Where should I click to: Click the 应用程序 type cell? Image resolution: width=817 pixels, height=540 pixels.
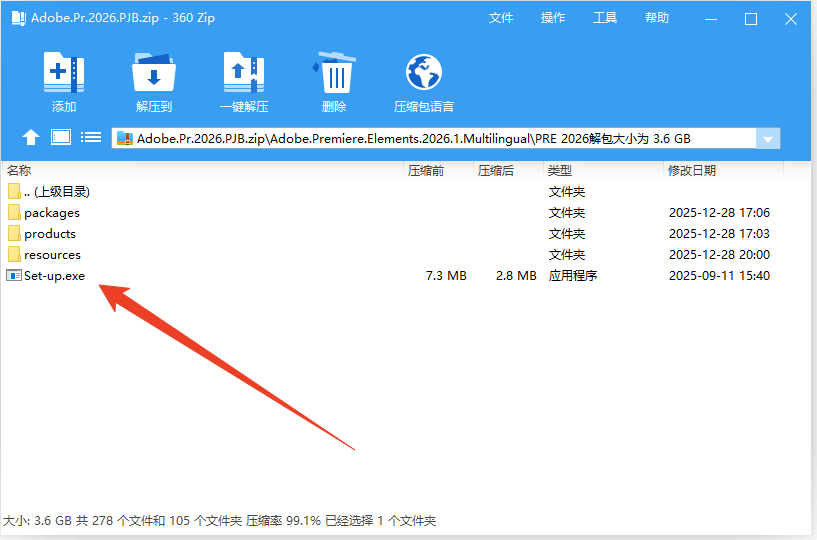pos(573,276)
